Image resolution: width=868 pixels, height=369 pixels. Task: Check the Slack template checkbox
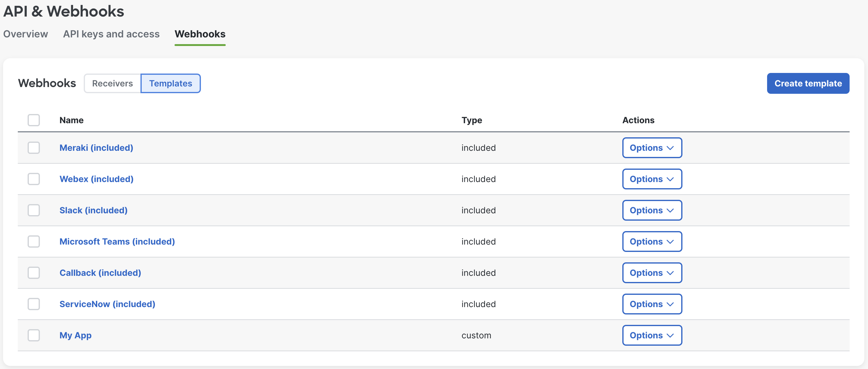point(34,211)
